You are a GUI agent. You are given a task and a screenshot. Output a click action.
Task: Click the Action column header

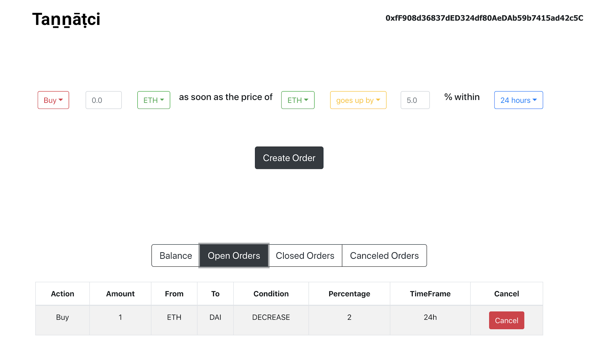(63, 294)
